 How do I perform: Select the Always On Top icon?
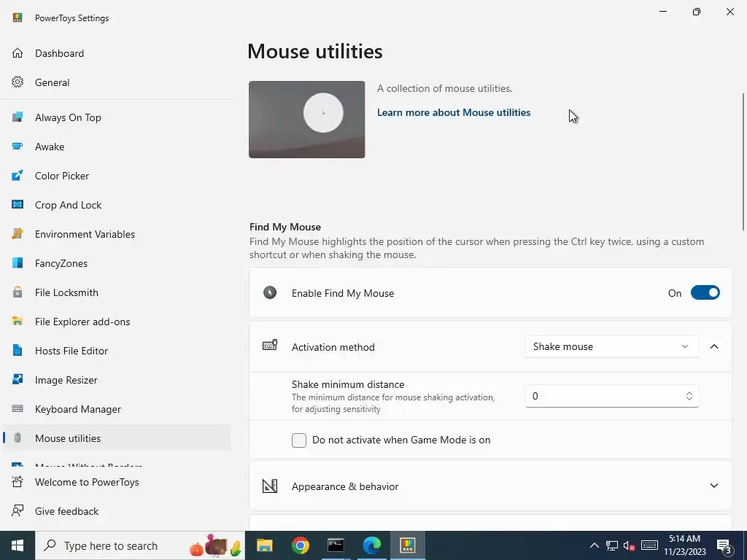pos(18,117)
